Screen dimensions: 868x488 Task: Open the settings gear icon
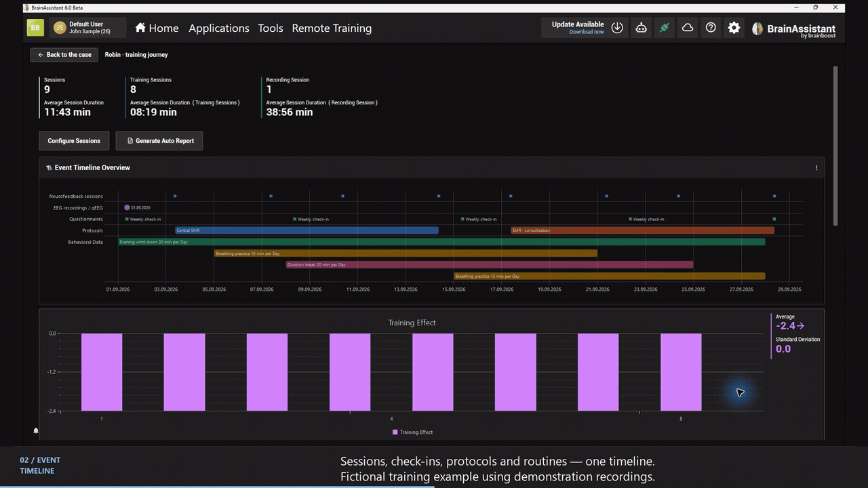pyautogui.click(x=734, y=28)
